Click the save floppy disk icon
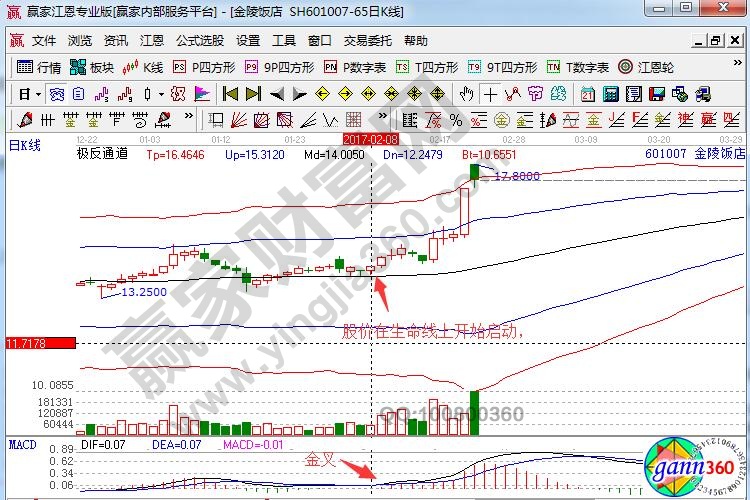Viewport: 750px width, 500px height. 657,94
